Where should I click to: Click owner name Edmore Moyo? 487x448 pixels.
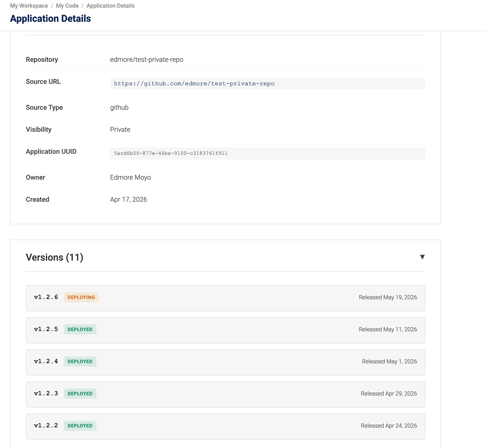point(130,178)
